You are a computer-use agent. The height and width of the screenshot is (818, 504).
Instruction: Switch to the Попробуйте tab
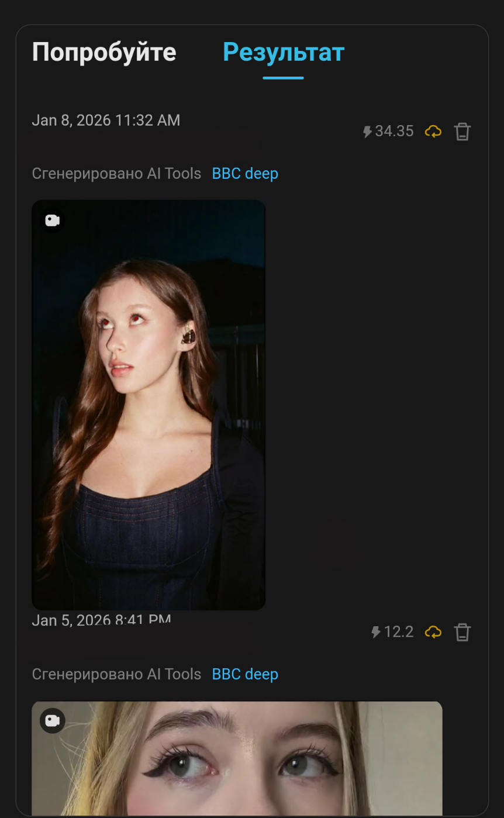(104, 53)
